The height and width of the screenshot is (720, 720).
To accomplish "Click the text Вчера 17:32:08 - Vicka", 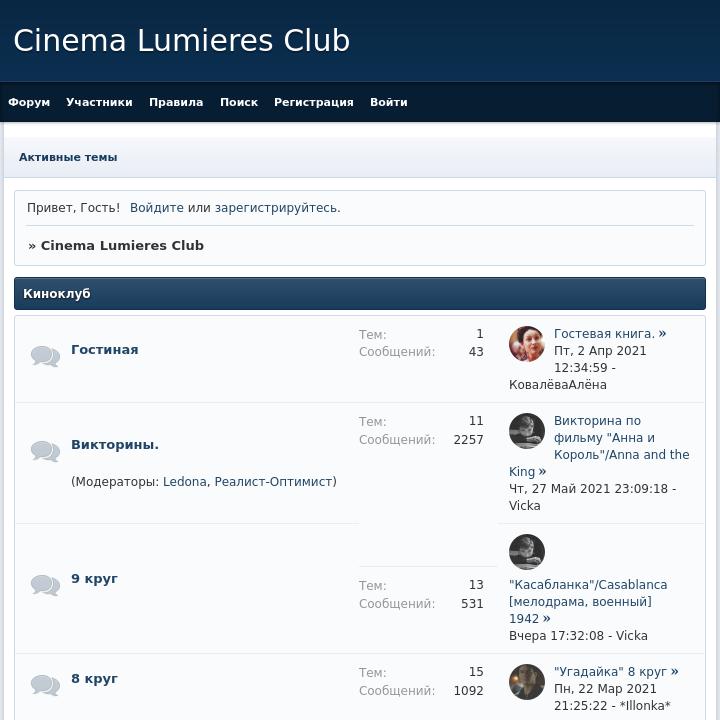I will pyautogui.click(x=578, y=636).
